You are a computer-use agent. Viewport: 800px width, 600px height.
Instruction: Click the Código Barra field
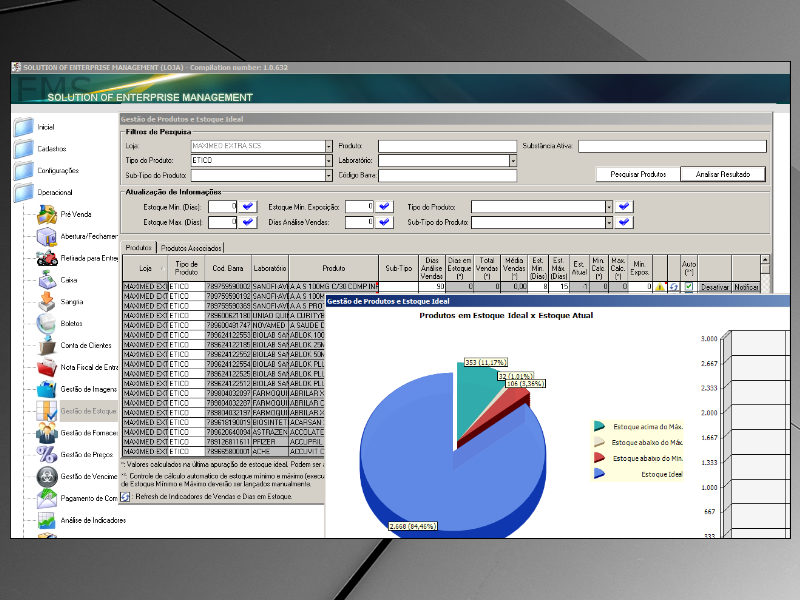(447, 176)
